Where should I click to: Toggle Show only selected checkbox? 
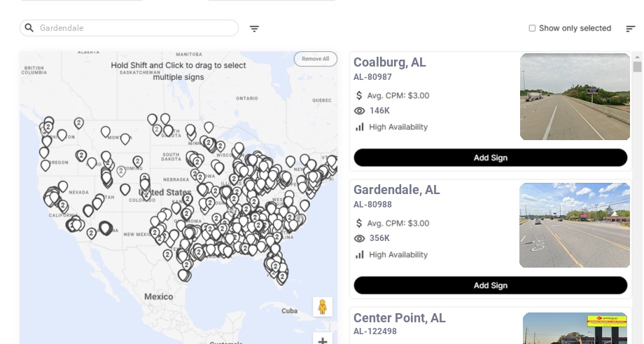click(x=532, y=28)
